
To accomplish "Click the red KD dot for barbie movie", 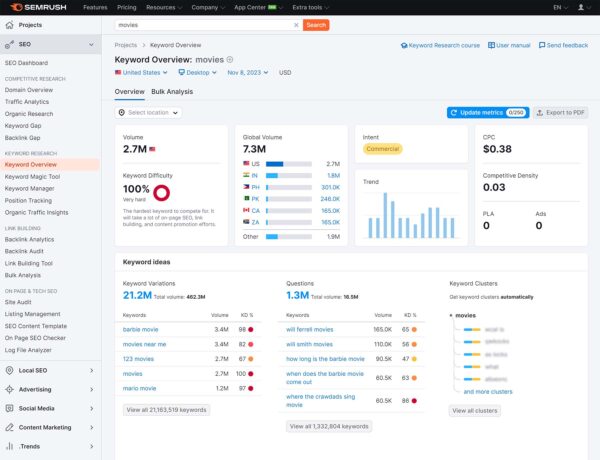I will 251,330.
